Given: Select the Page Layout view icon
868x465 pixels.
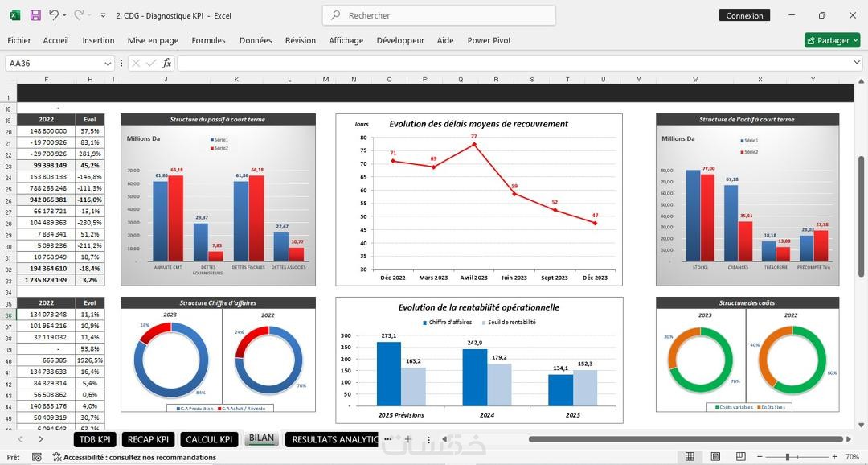Looking at the screenshot, I should [715, 457].
